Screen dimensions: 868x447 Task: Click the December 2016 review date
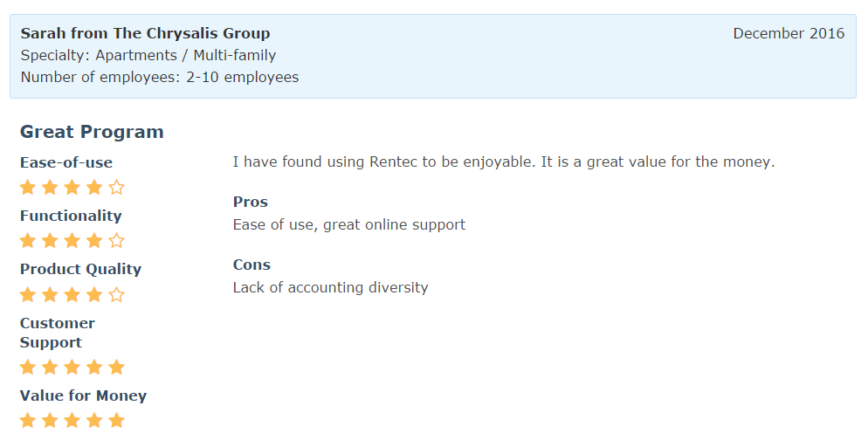click(789, 34)
